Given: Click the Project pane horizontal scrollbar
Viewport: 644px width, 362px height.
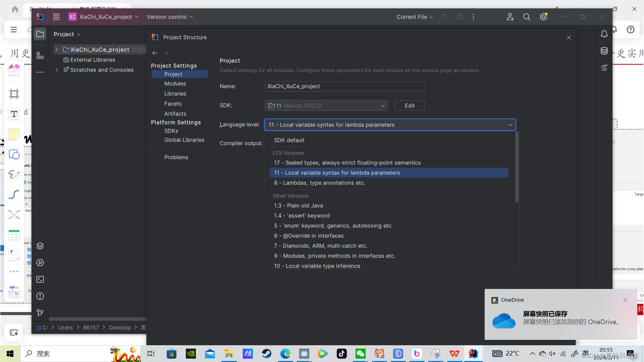Looking at the screenshot, I should [x=97, y=319].
